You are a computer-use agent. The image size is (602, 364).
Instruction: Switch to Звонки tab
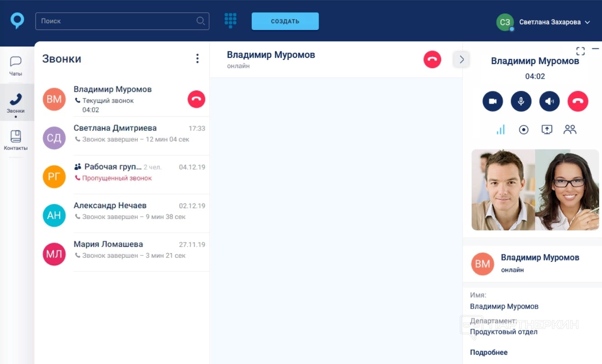(16, 103)
